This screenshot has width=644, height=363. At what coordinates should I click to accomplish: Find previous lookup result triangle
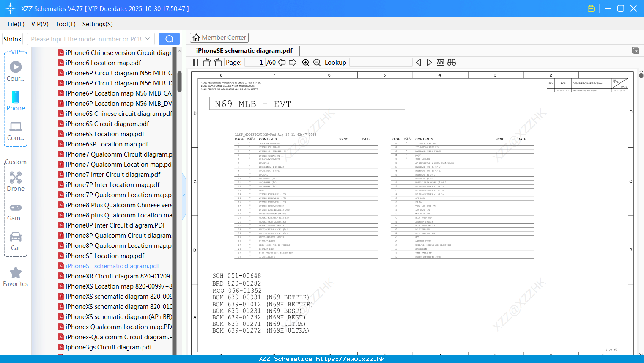(418, 63)
